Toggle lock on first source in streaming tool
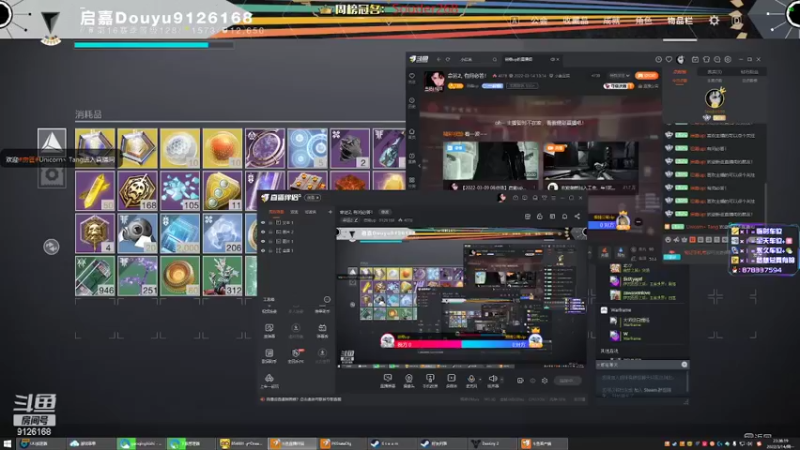Image resolution: width=800 pixels, height=450 pixels. point(271,223)
